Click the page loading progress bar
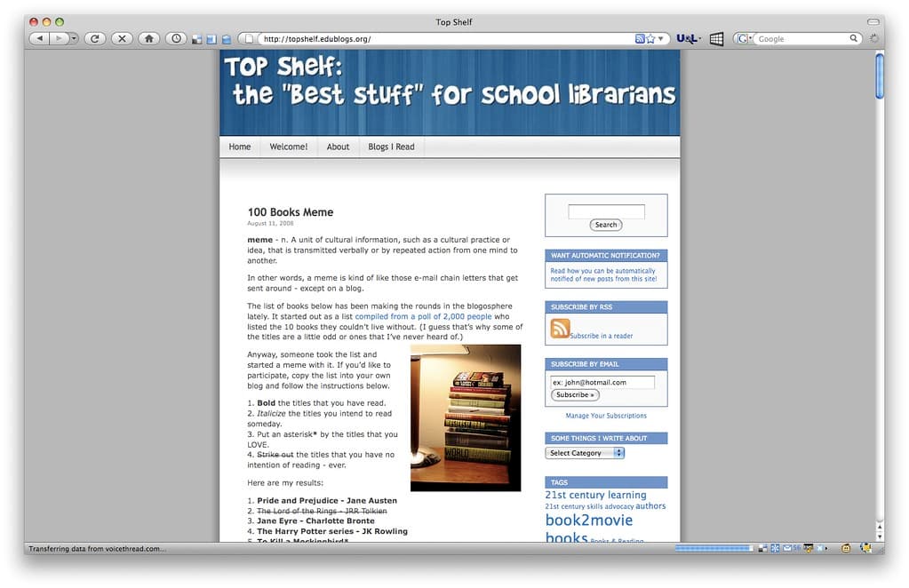Screen dimensions: 909x588 click(714, 548)
